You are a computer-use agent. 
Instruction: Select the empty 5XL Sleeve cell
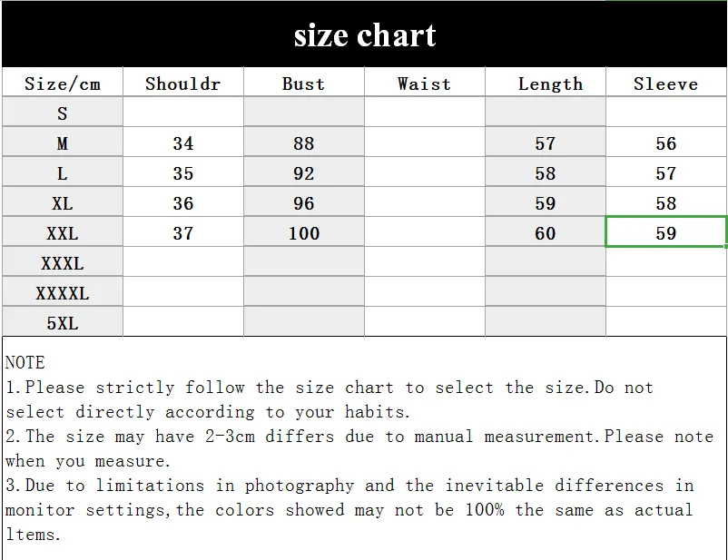click(x=665, y=321)
